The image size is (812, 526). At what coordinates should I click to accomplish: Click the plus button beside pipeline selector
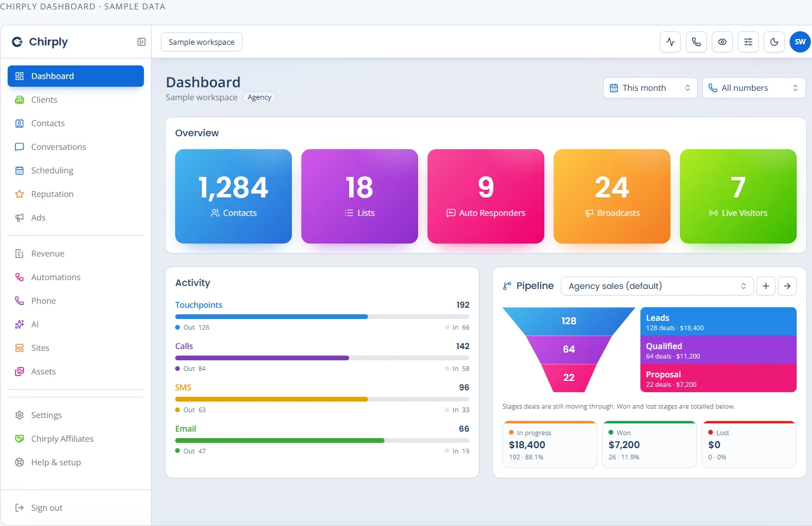pos(766,286)
